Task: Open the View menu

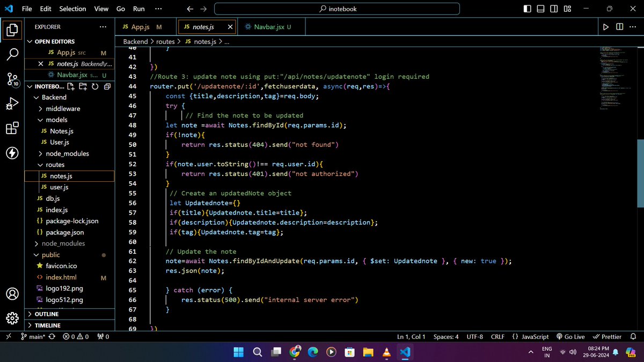Action: click(101, 9)
